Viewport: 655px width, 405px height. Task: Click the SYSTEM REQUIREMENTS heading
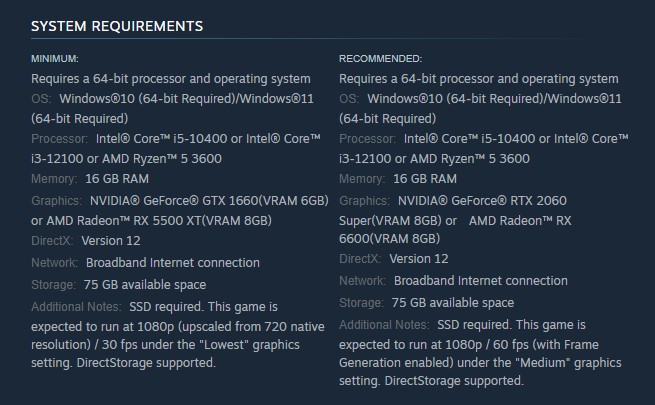[x=117, y=26]
